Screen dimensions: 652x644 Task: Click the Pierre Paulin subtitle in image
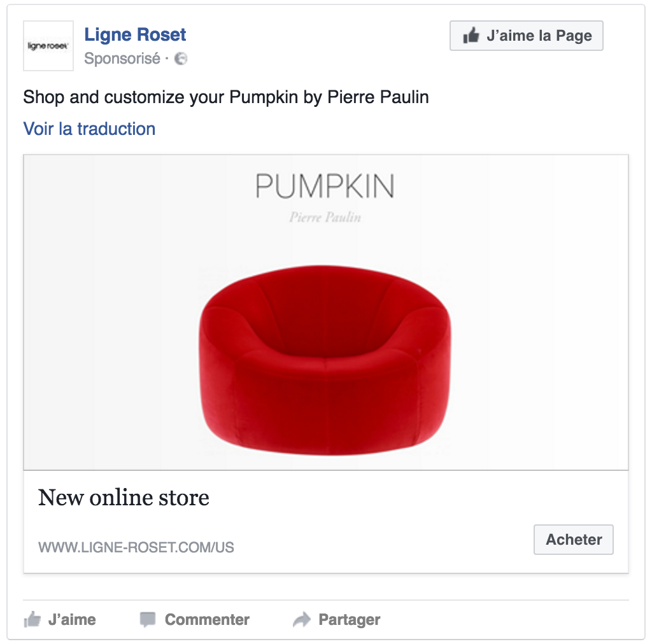325,217
